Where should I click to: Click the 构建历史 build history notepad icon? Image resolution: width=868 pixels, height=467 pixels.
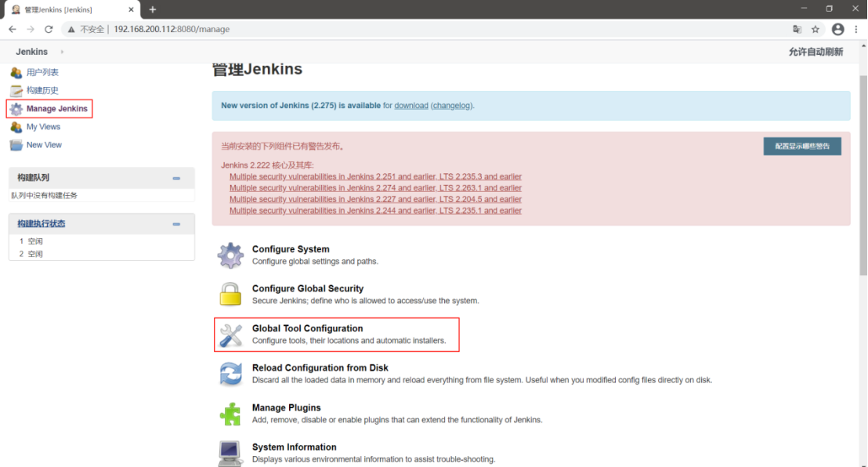[x=16, y=90]
